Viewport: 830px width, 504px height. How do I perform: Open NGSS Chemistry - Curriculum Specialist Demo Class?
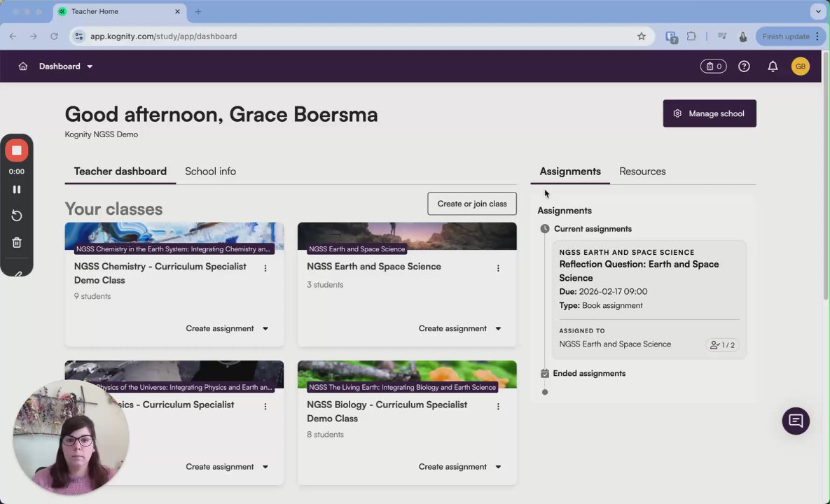(x=160, y=273)
